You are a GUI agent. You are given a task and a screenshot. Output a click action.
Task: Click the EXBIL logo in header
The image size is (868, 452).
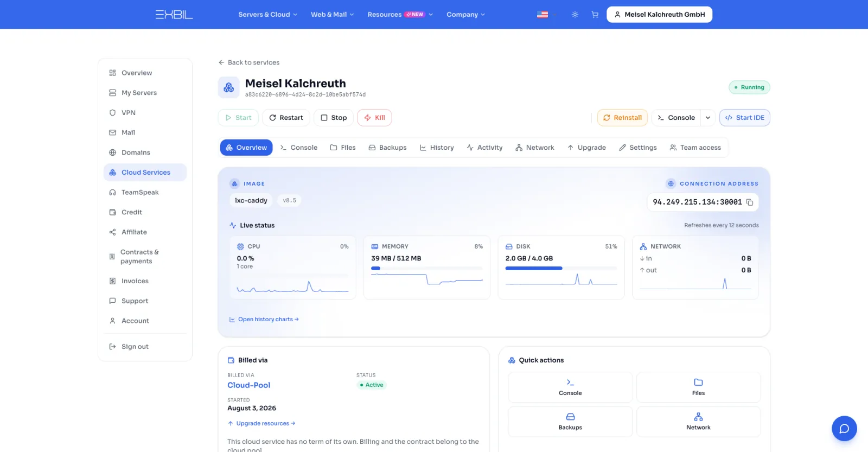point(174,15)
